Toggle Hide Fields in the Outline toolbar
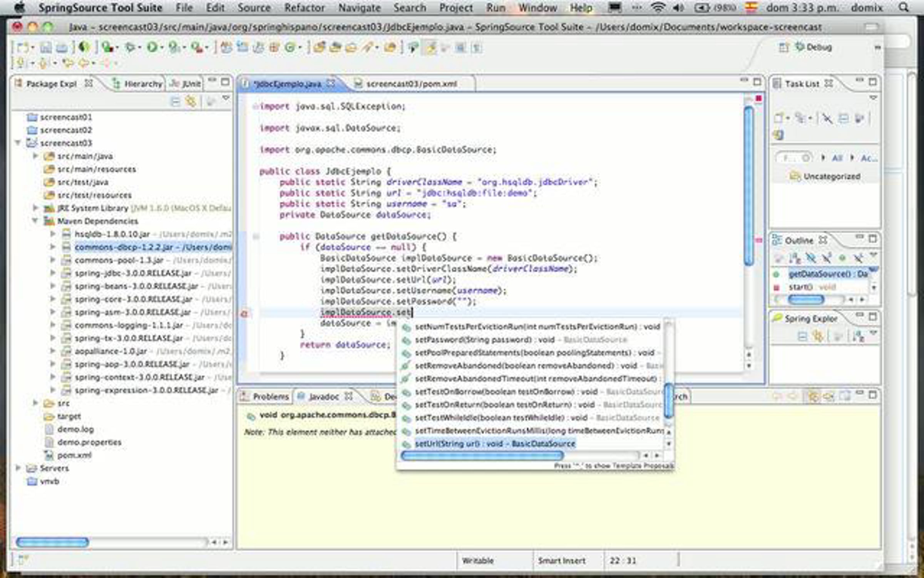 [810, 258]
